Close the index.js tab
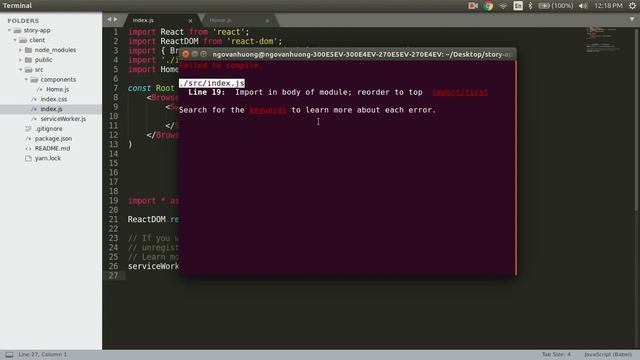 coord(190,20)
